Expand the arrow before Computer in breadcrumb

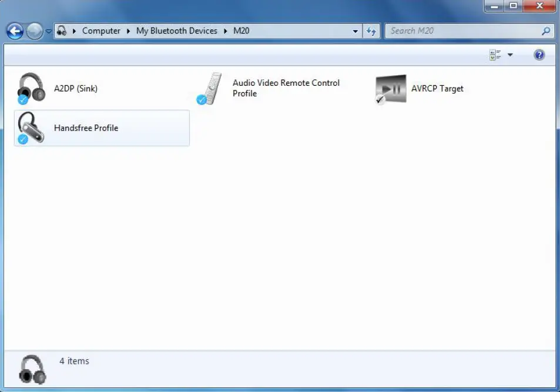(74, 31)
